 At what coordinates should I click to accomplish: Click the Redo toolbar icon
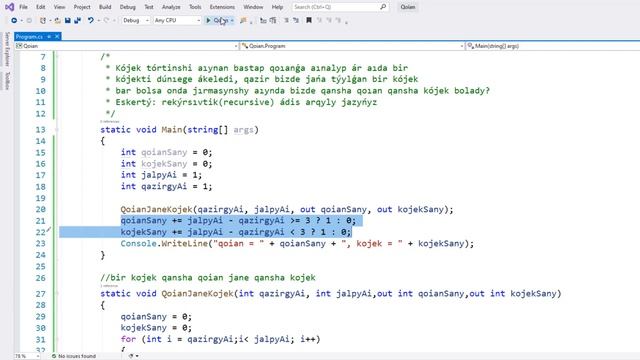pyautogui.click(x=106, y=20)
